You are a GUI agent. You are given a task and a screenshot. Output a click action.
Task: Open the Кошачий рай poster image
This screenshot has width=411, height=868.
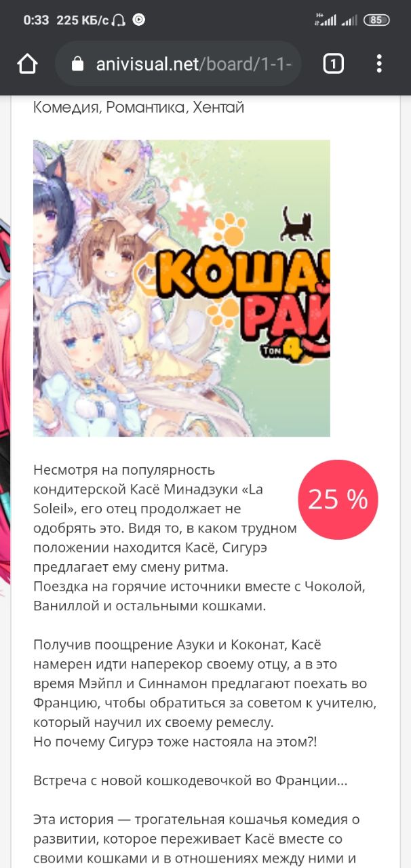[182, 288]
